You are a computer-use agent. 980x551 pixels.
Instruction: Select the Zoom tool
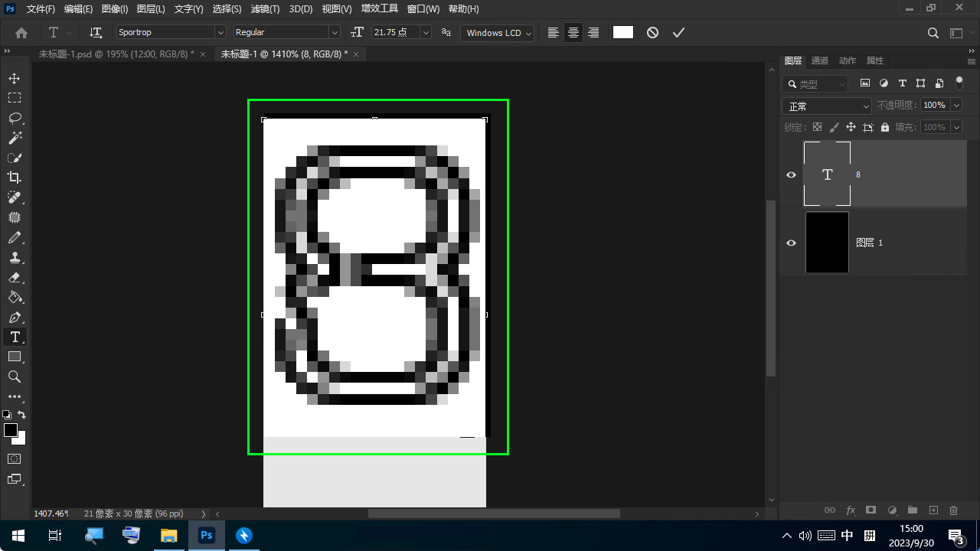[15, 377]
